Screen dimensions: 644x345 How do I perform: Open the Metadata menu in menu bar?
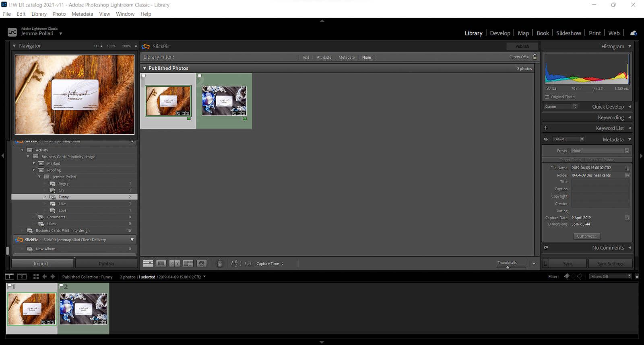82,14
